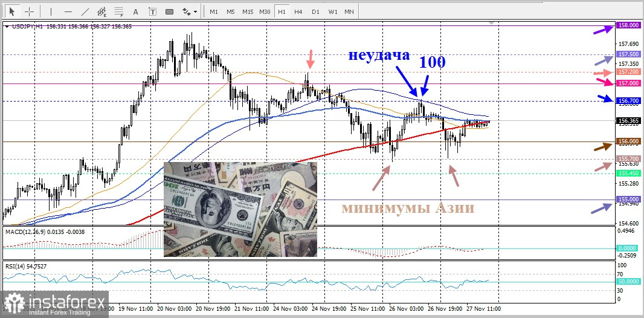644x318 pixels.
Task: Click the 157.690 axis value
Action: (628, 44)
